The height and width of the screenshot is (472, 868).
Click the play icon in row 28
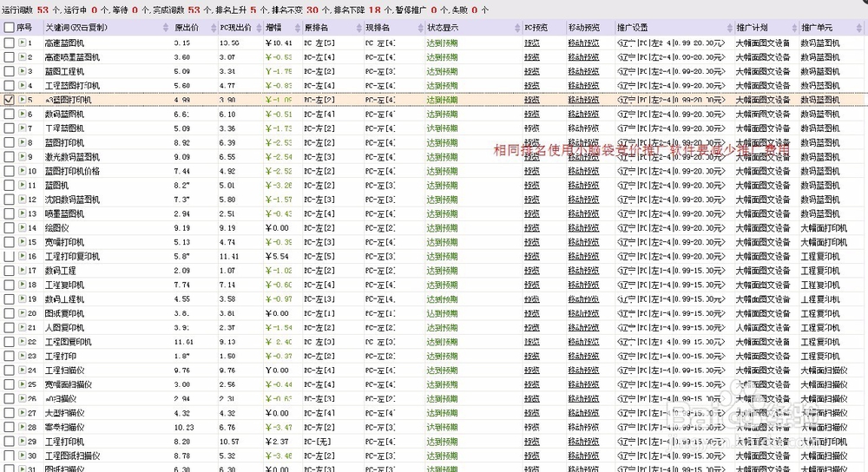pyautogui.click(x=23, y=427)
